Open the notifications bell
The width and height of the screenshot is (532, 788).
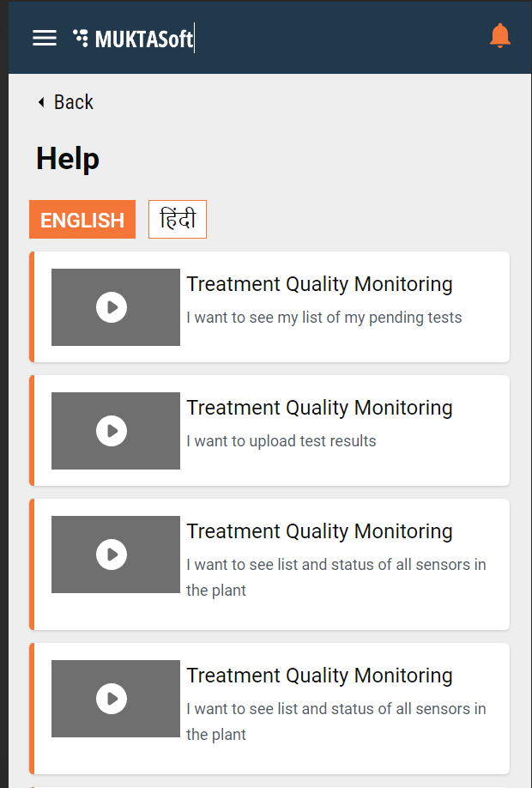(499, 36)
